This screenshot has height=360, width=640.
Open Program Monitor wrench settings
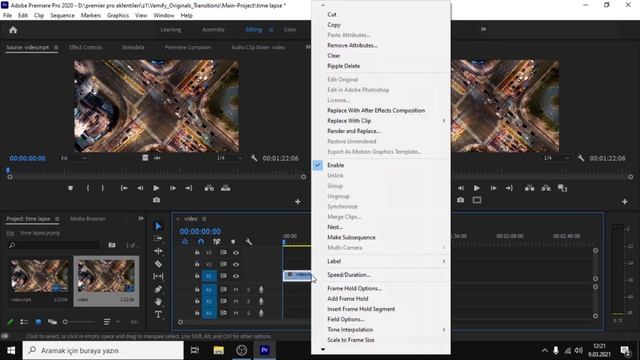581,158
